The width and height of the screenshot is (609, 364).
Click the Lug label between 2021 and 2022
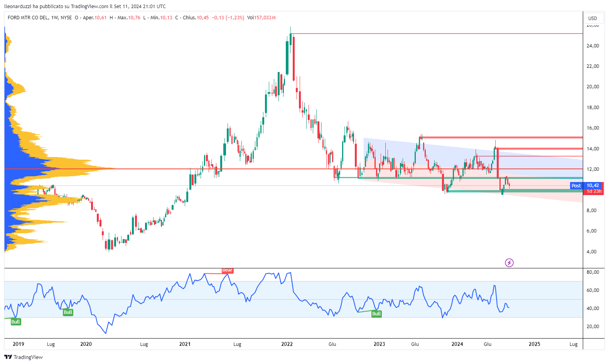point(237,344)
